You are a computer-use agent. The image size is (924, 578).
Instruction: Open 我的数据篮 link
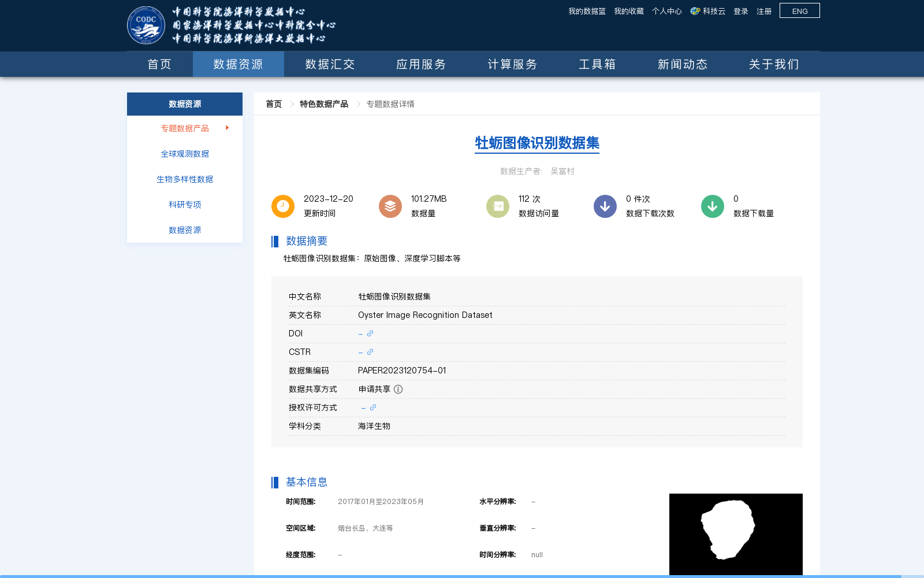(587, 12)
